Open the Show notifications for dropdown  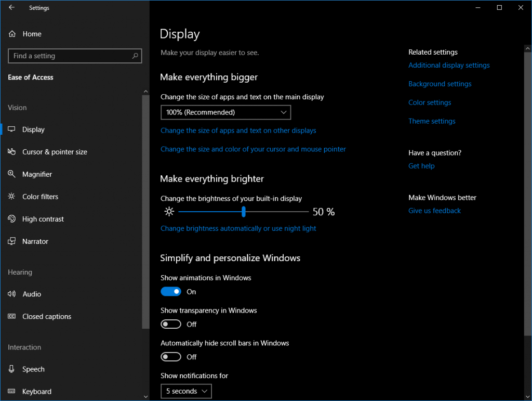click(x=185, y=391)
